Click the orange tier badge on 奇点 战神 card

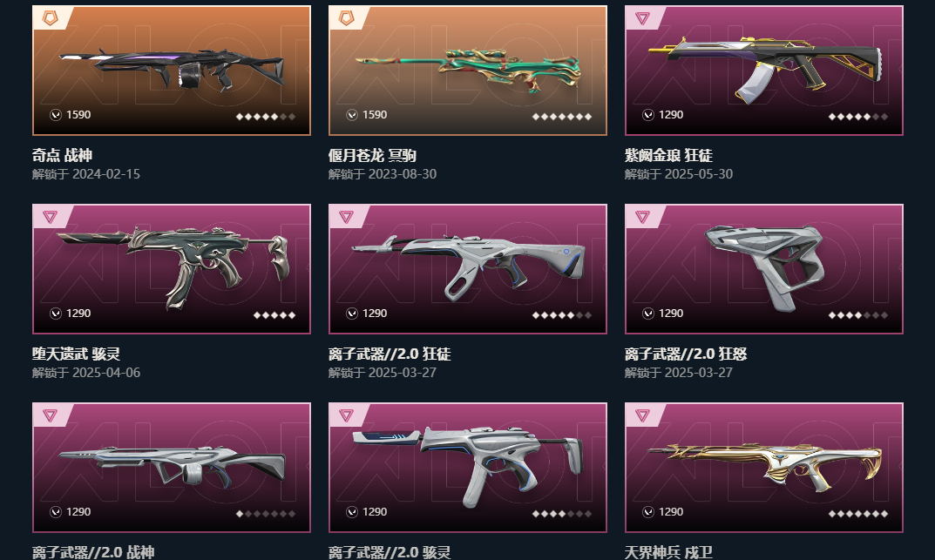coord(50,18)
